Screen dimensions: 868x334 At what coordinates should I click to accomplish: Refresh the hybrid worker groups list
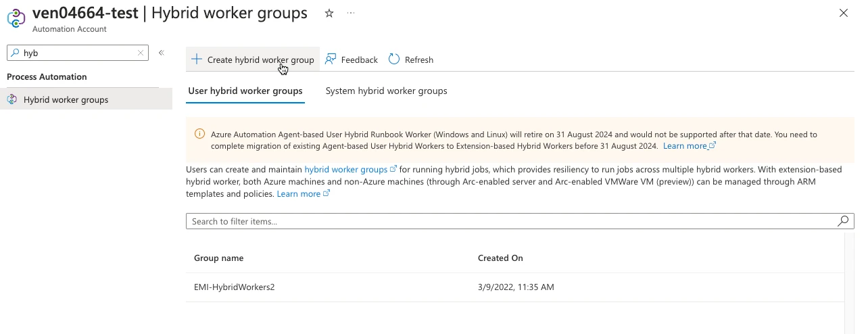click(411, 59)
